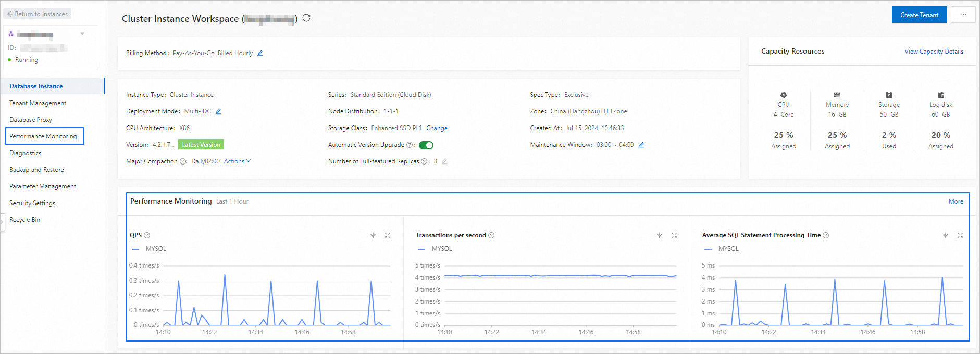Viewport: 980px width, 354px height.
Task: Open the more options ellipsis menu
Action: click(x=963, y=15)
